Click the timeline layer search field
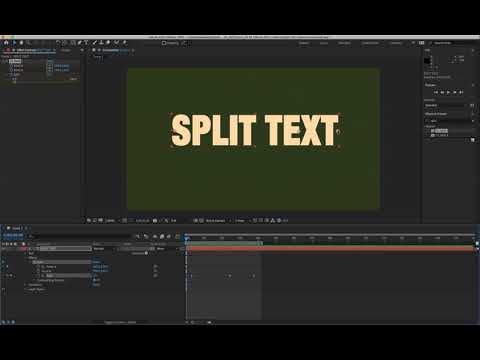The width and height of the screenshot is (480, 360). 80,236
